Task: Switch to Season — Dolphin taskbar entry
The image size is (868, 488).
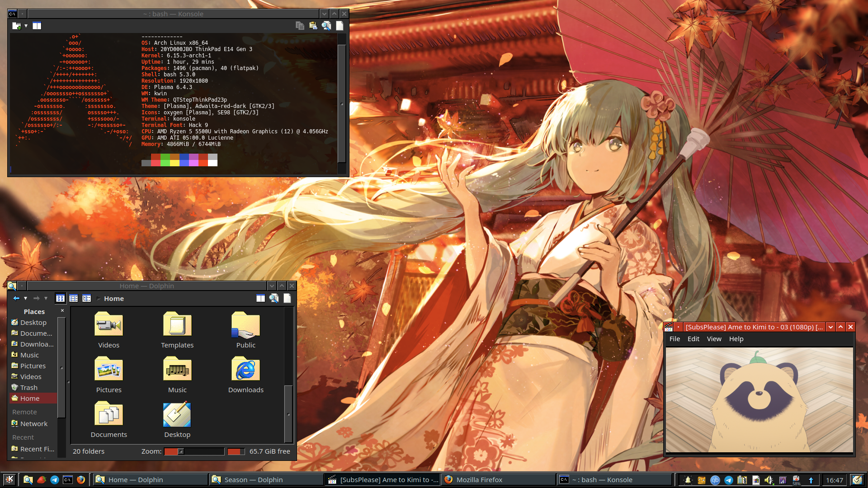Action: tap(266, 479)
